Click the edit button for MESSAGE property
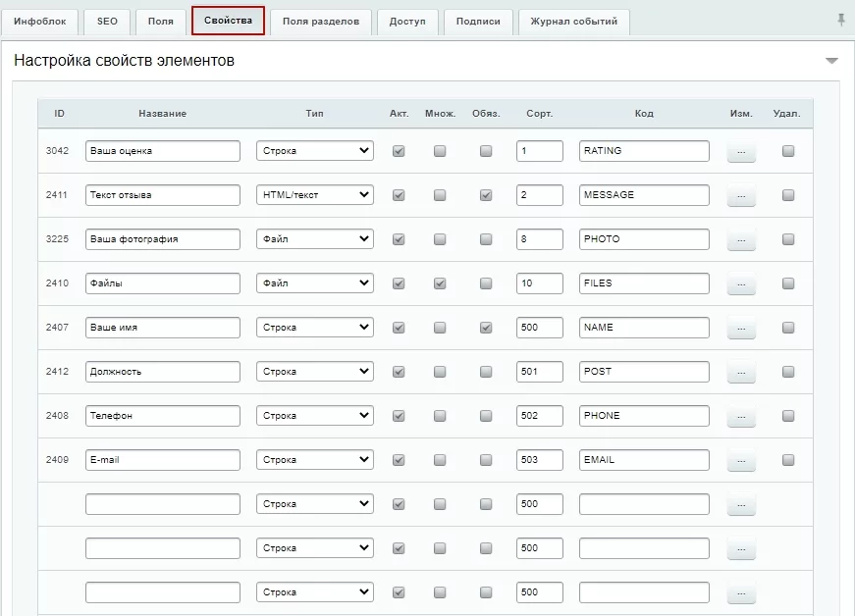The height and width of the screenshot is (616, 855). [741, 195]
